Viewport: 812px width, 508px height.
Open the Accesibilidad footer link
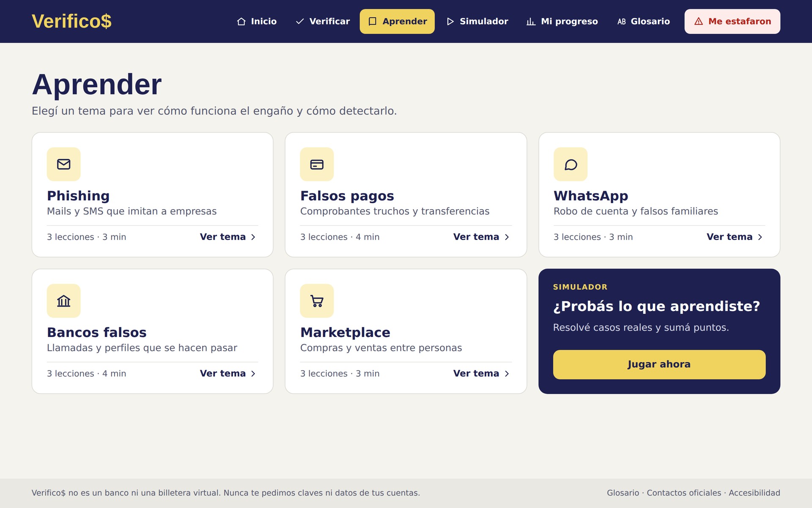pos(754,493)
